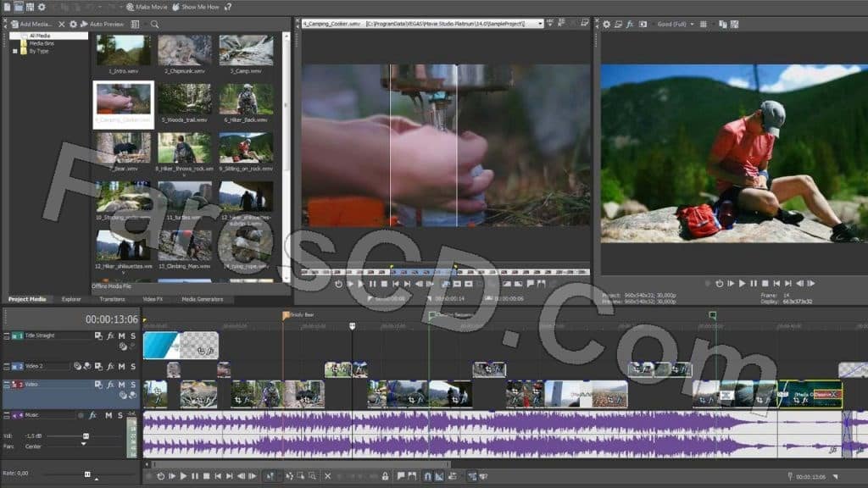Toggle the Auto Preview button
Image resolution: width=868 pixels, height=488 pixels.
[x=103, y=25]
